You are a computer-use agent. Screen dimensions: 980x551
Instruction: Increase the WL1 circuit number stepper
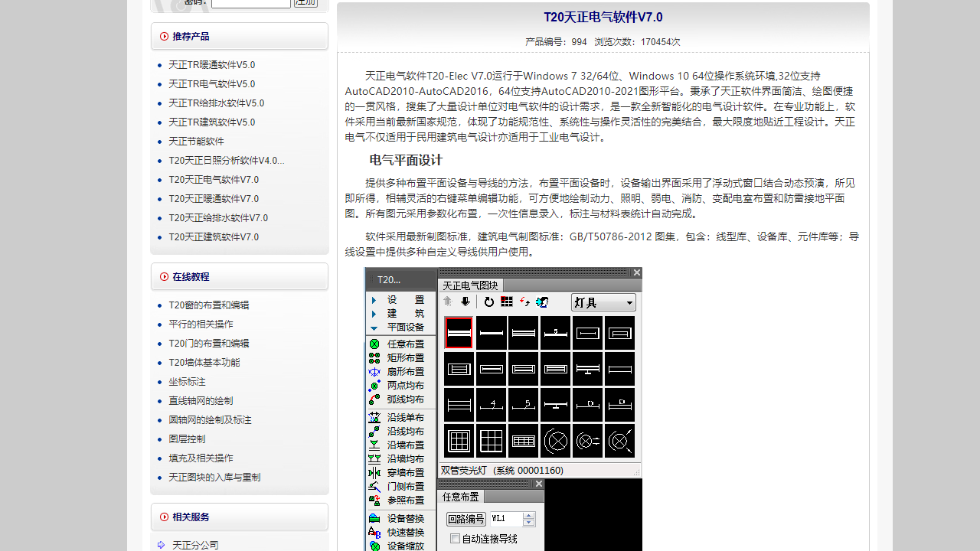[529, 515]
